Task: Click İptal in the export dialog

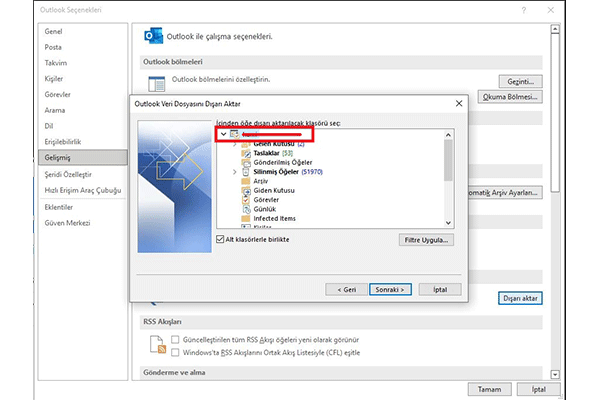Action: [x=440, y=289]
